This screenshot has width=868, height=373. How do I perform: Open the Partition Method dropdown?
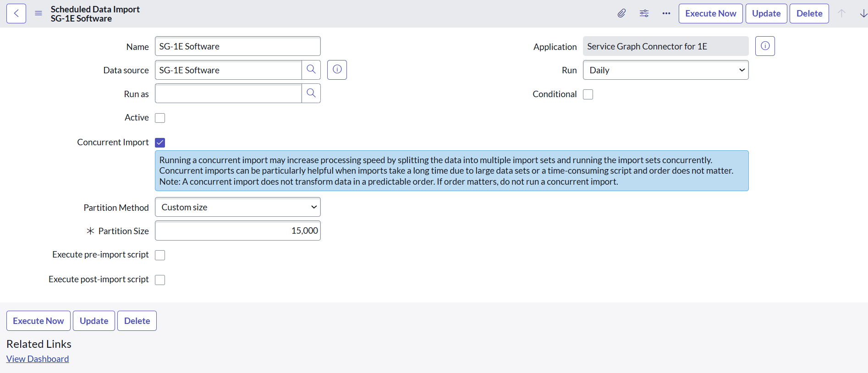(x=237, y=207)
